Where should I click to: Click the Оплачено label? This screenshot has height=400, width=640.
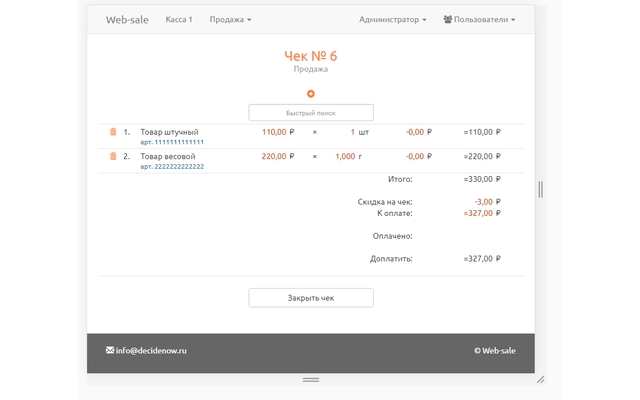392,236
